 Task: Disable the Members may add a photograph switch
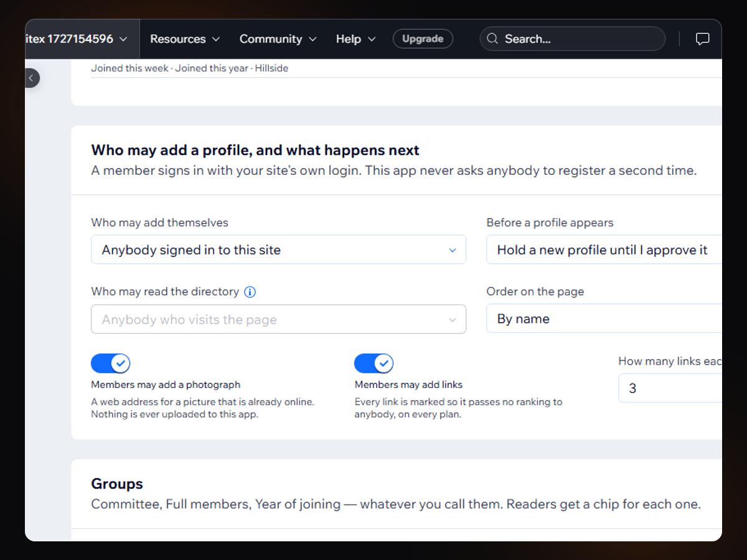110,363
